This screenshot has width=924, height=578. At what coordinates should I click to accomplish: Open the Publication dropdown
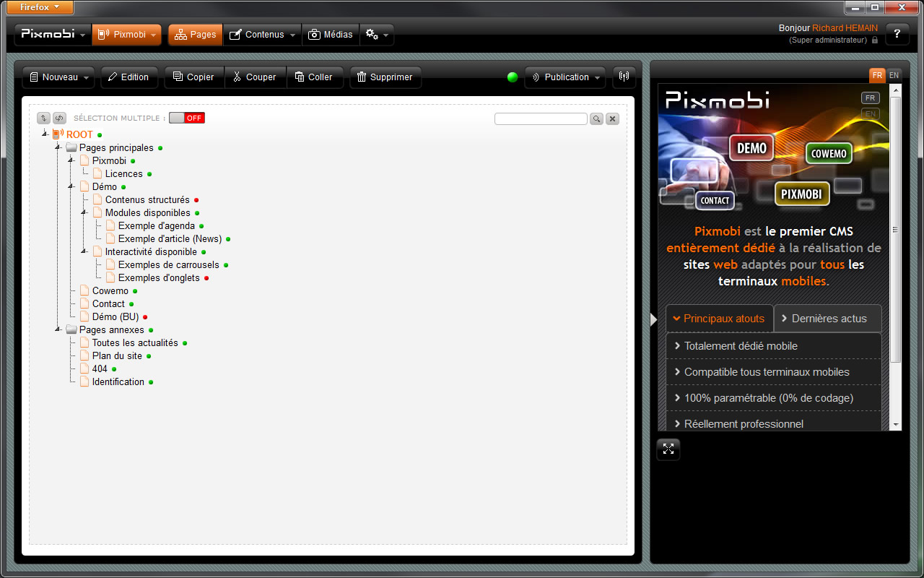(565, 77)
